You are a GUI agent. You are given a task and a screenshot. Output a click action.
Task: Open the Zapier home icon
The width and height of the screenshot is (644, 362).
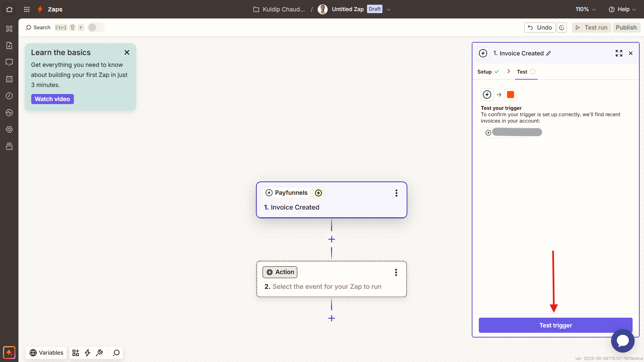(9, 9)
